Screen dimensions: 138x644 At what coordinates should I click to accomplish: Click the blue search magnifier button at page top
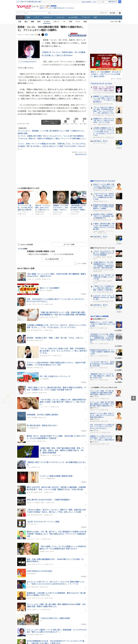pos(120,2)
